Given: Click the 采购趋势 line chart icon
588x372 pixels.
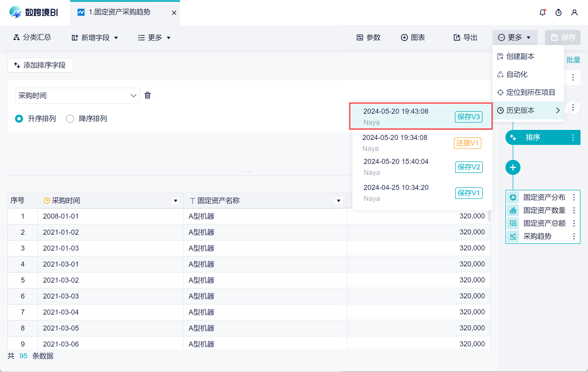Looking at the screenshot, I should pos(513,236).
